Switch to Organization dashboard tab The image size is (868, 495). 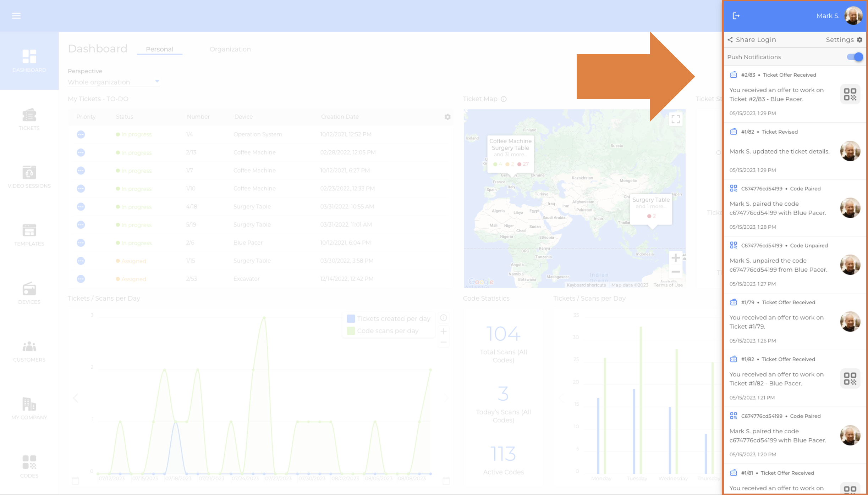coord(230,49)
